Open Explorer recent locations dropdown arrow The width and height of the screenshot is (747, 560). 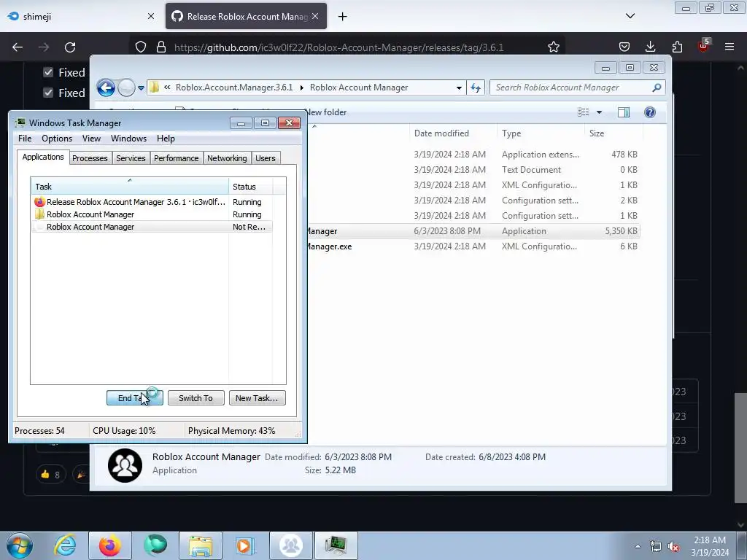tap(141, 88)
